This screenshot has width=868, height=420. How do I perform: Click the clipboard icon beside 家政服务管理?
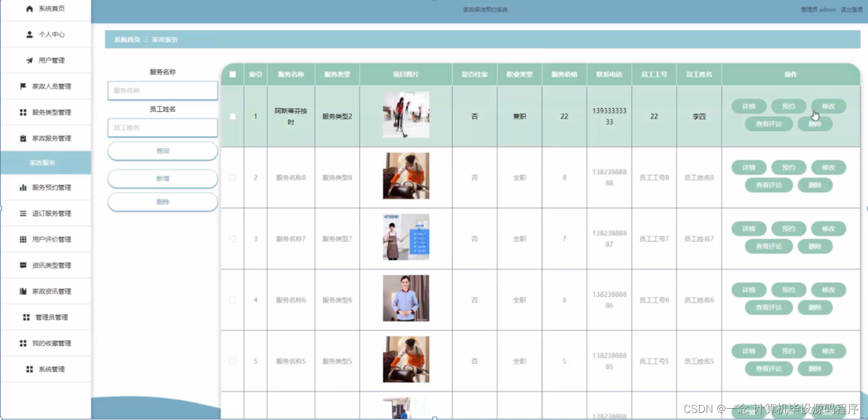pyautogui.click(x=23, y=139)
